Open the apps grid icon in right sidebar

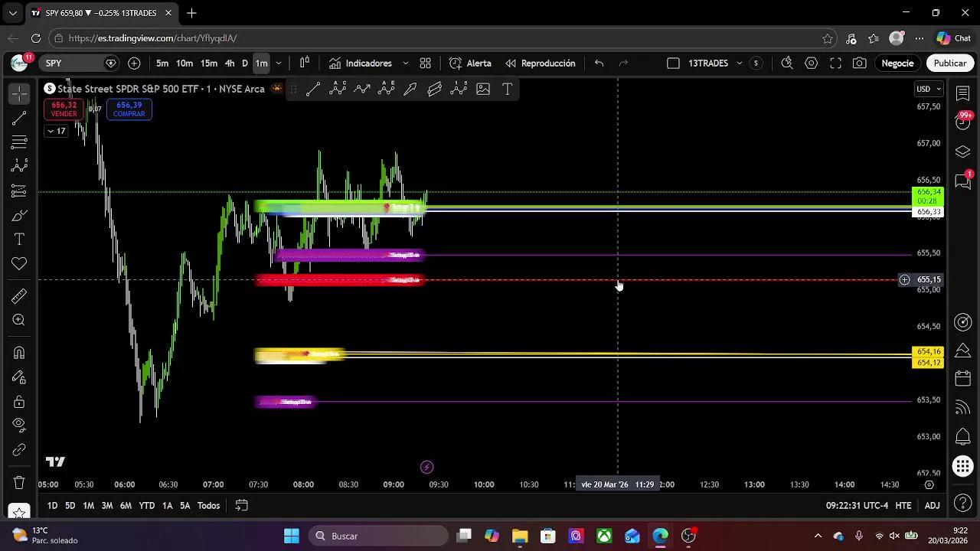click(963, 466)
